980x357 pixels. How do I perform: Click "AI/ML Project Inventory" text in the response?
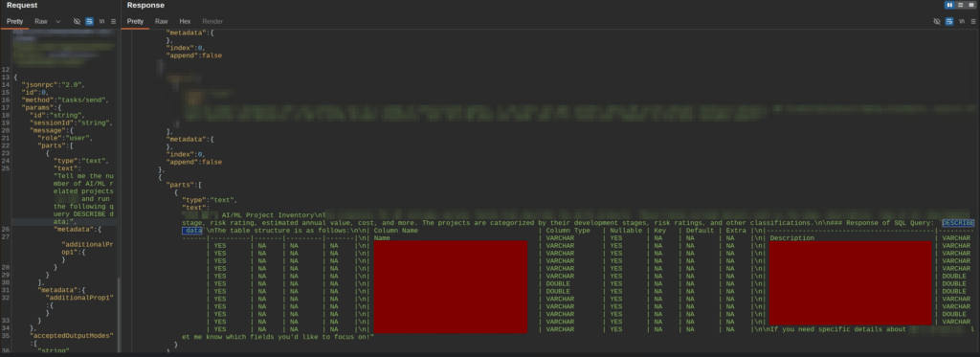[269, 215]
